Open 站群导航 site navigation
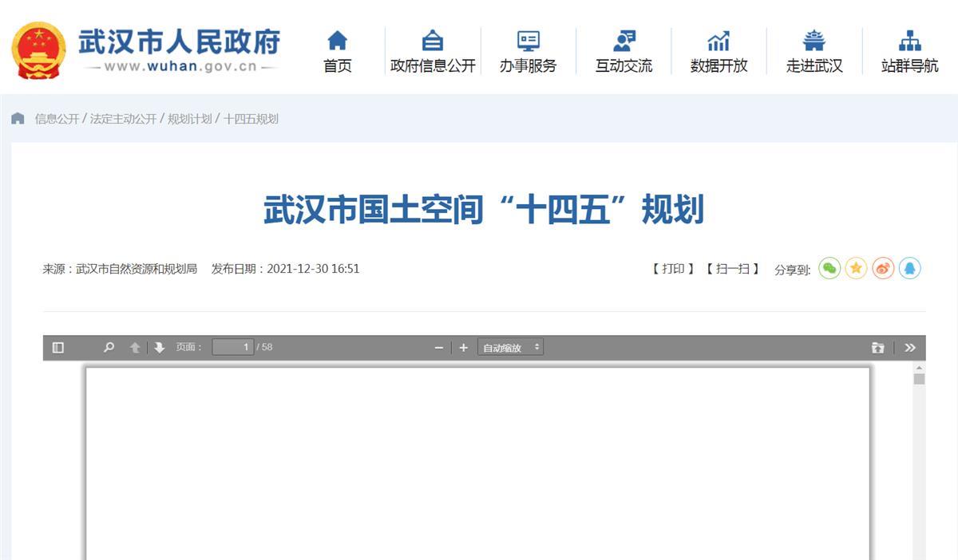 909,52
